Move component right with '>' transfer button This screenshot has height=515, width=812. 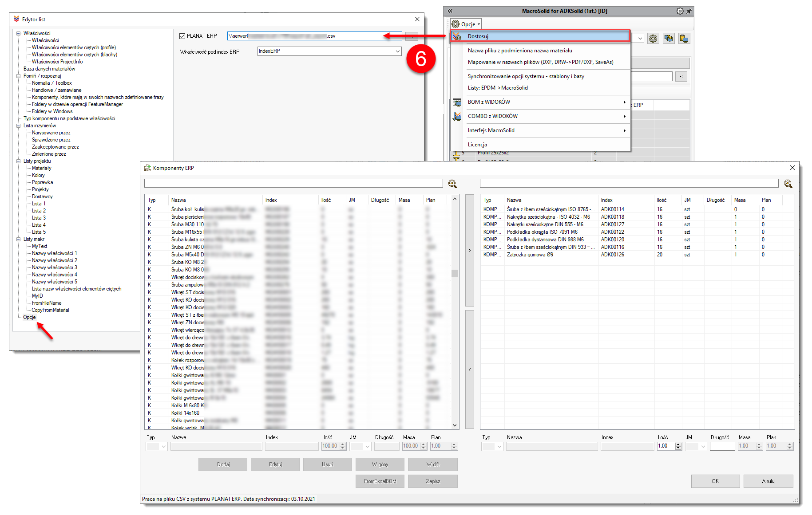[470, 250]
